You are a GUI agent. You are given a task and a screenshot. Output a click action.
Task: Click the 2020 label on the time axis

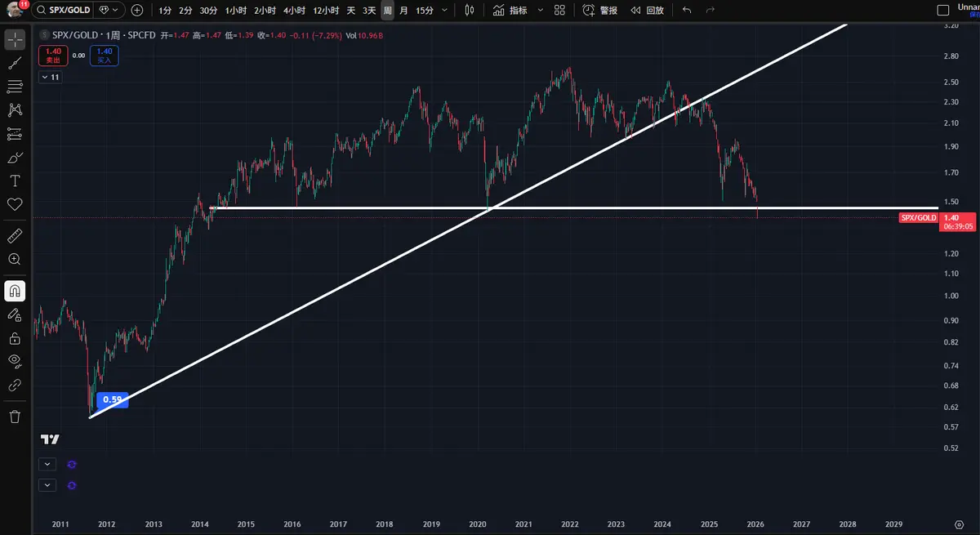[x=478, y=524]
